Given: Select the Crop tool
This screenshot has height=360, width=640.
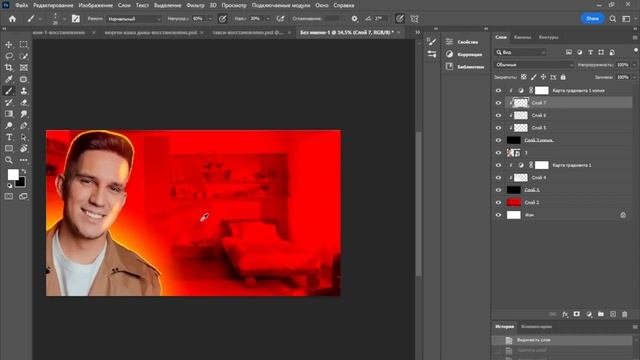Looking at the screenshot, I should point(9,67).
